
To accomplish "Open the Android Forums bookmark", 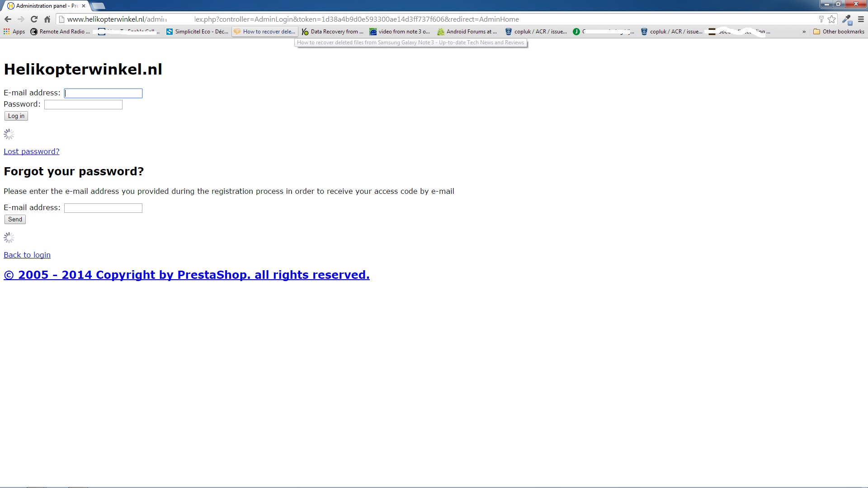I will click(467, 32).
